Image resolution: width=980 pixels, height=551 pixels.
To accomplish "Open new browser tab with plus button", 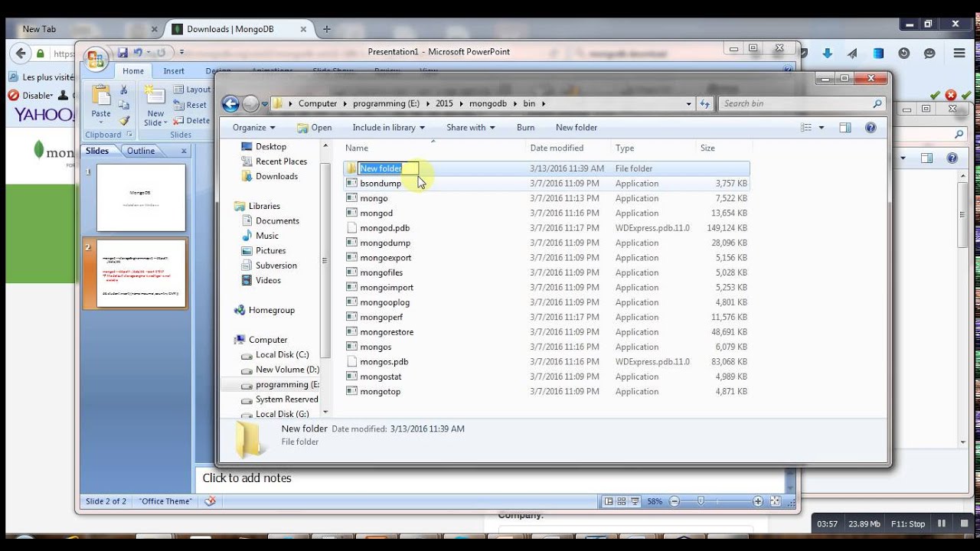I will click(x=327, y=29).
